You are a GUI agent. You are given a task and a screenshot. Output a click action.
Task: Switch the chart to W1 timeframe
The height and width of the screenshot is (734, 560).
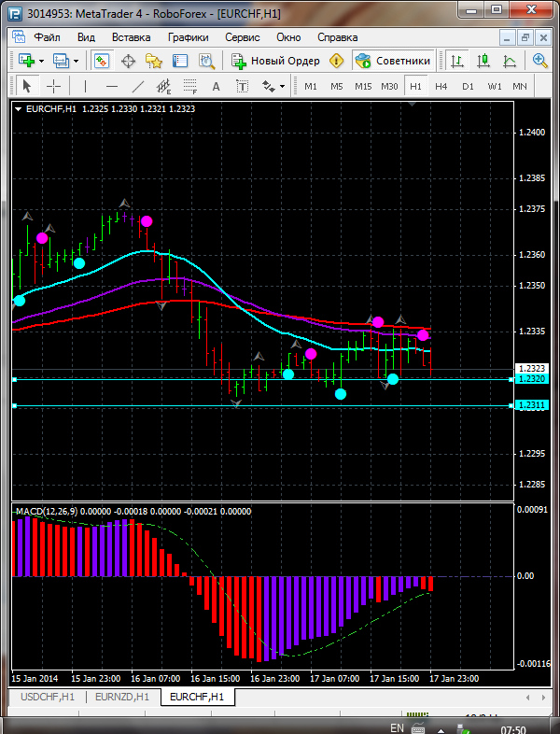click(495, 86)
